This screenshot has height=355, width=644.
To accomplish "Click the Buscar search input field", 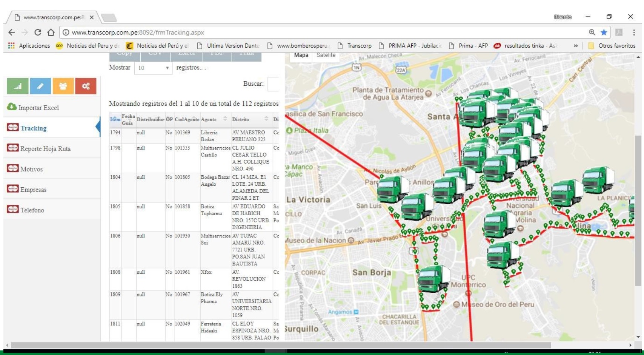I will pyautogui.click(x=273, y=84).
